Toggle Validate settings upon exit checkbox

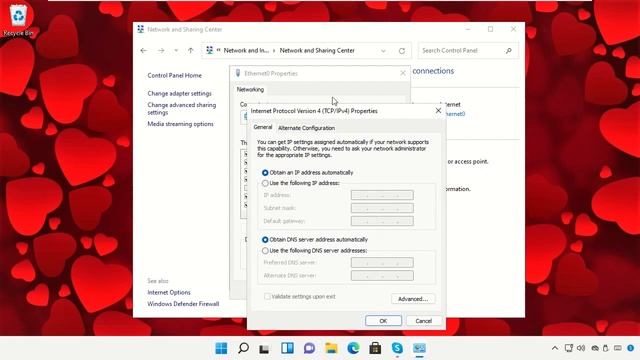click(267, 296)
